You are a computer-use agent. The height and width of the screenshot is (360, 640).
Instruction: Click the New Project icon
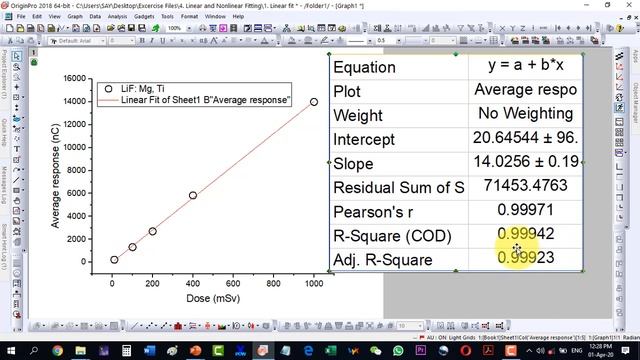[x=10, y=28]
